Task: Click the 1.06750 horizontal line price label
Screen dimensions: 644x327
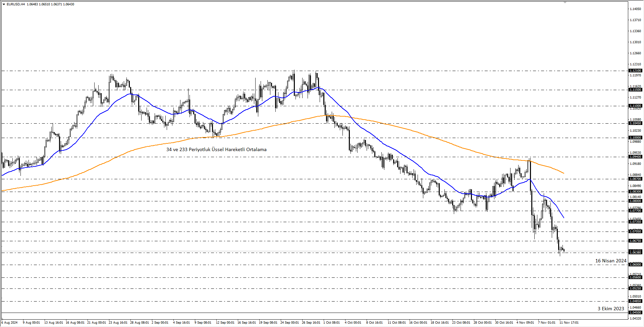Action: point(635,241)
